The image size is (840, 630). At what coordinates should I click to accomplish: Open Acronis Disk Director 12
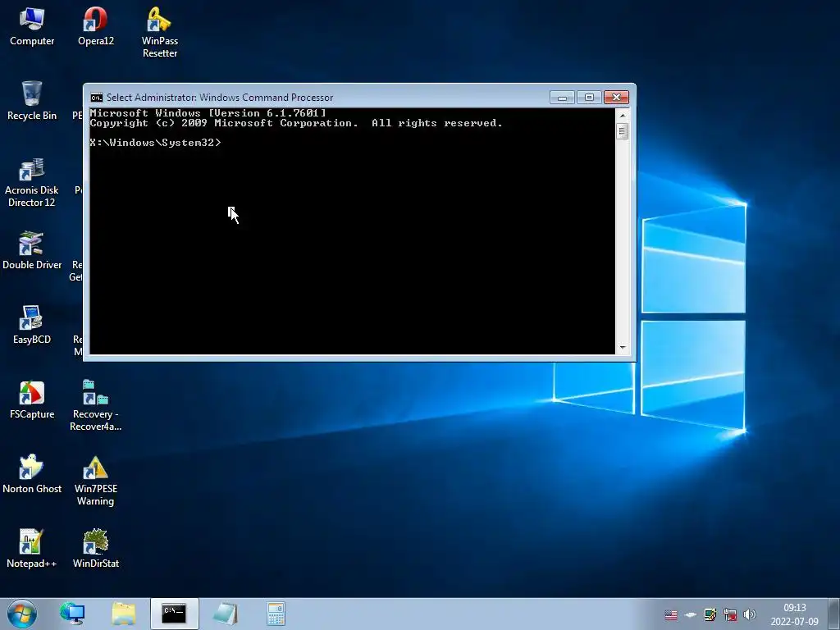coord(32,182)
